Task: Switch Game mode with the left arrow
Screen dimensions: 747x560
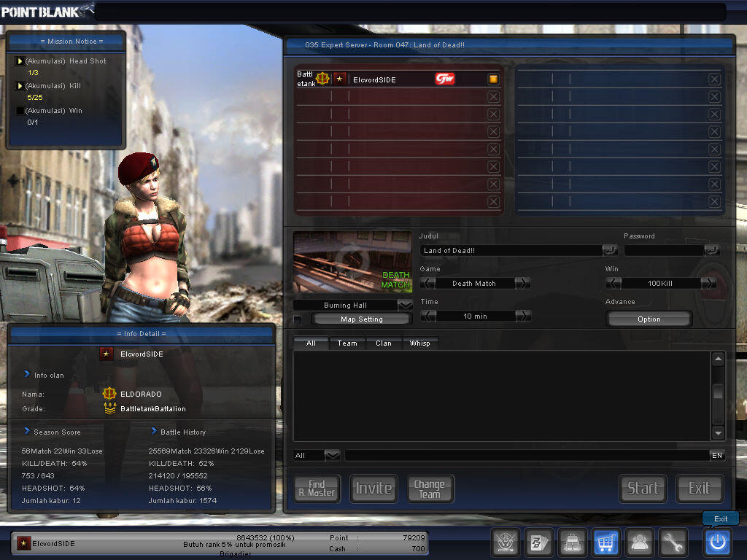Action: click(x=428, y=283)
